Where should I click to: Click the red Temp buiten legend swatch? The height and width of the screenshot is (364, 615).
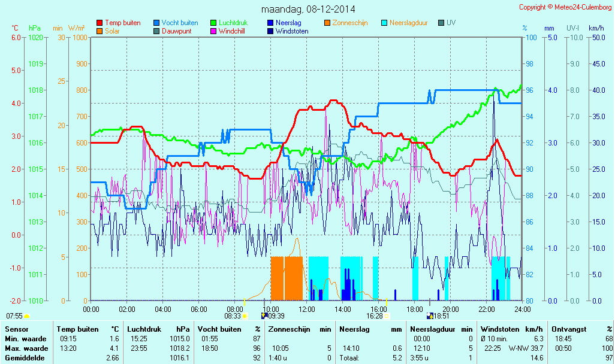[x=100, y=23]
